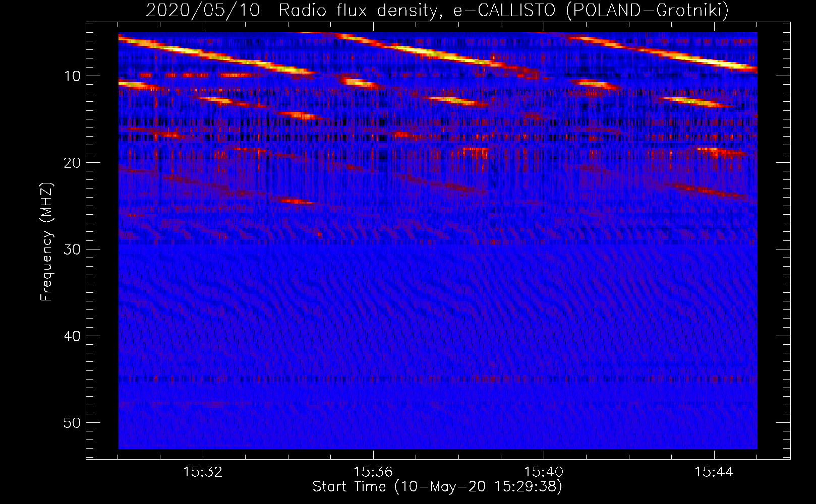Click the plot title mentioning e-CALLISTO POLAND-Grotniki
816x504 pixels.
pos(437,10)
